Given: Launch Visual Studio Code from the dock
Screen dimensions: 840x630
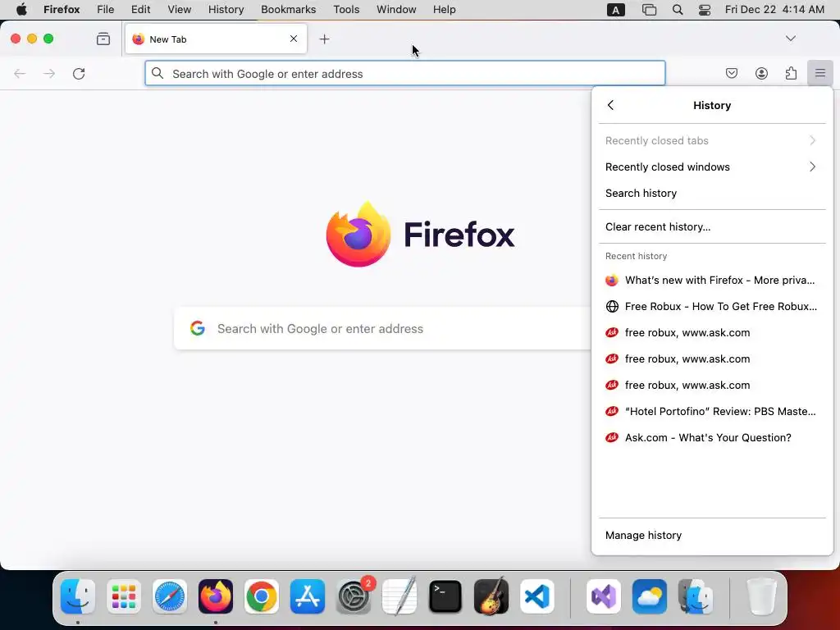Looking at the screenshot, I should coord(537,596).
